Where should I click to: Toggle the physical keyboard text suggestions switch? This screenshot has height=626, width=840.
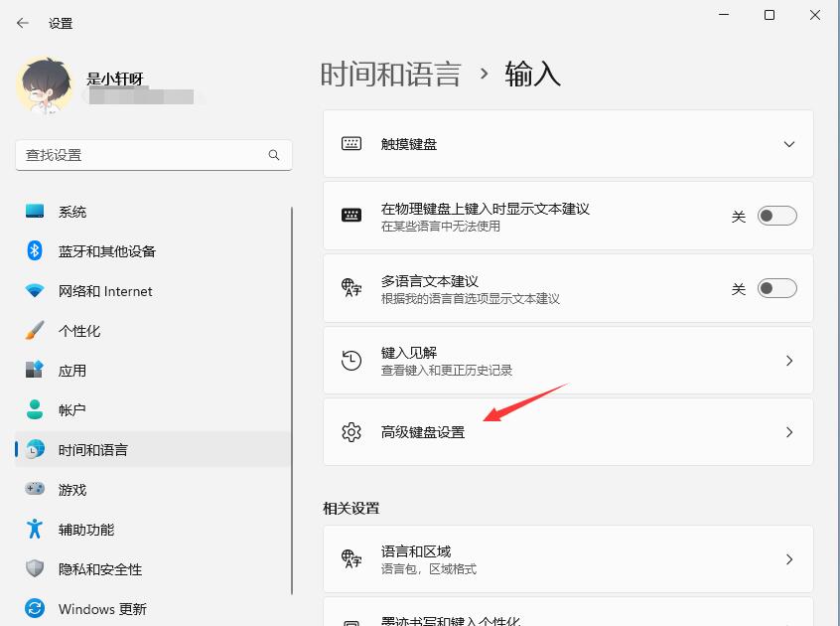click(x=777, y=215)
